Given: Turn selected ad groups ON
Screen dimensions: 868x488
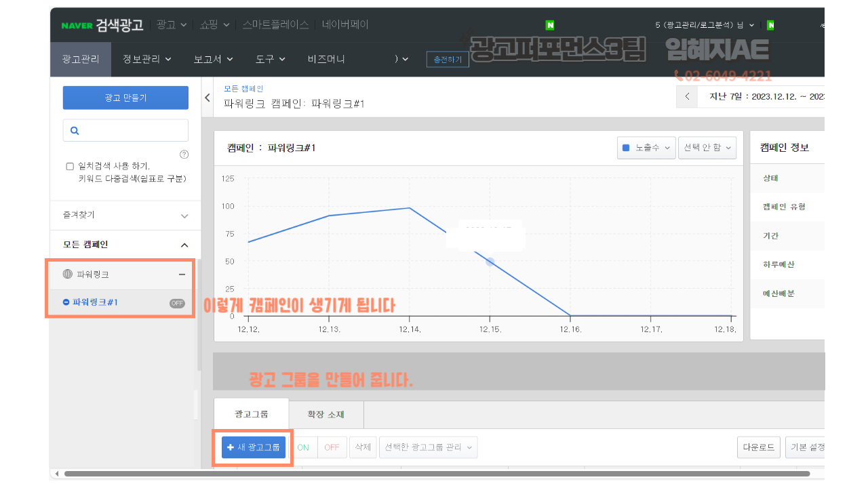Looking at the screenshot, I should (x=303, y=447).
